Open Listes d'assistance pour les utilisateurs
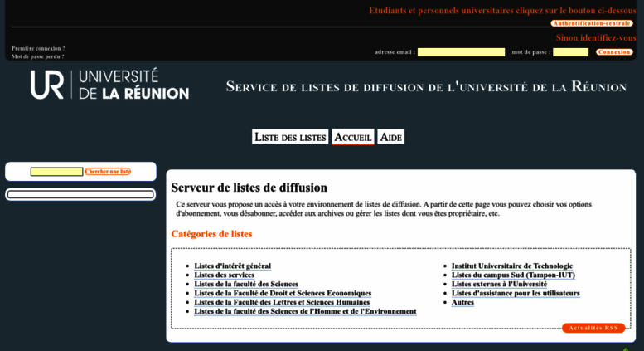Screen dimensions: 644x351 [x=516, y=293]
